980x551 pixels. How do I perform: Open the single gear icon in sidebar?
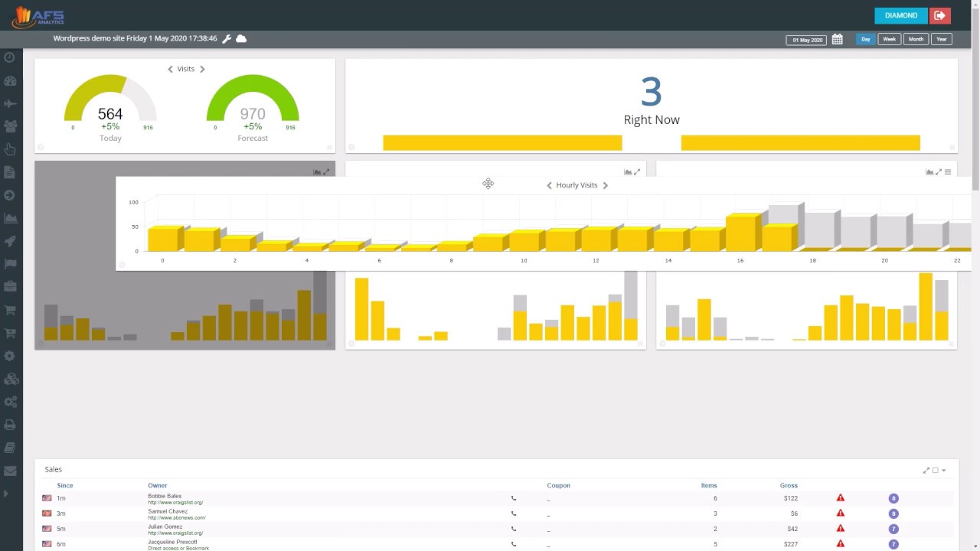(x=10, y=356)
